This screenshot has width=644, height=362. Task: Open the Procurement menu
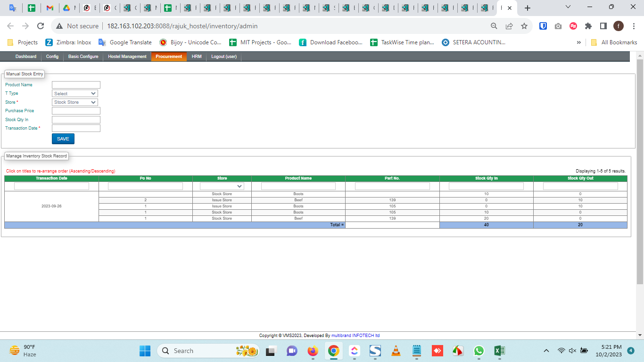click(169, 57)
